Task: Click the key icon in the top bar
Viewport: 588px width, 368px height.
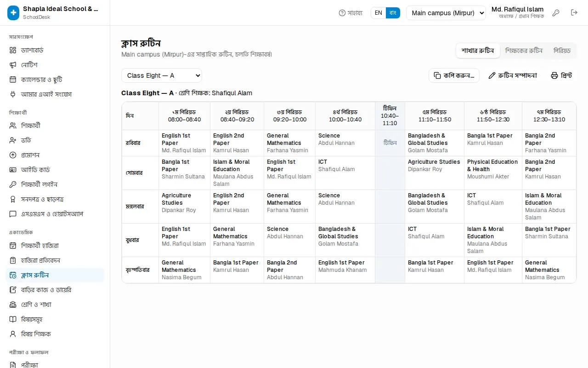Action: tap(556, 13)
